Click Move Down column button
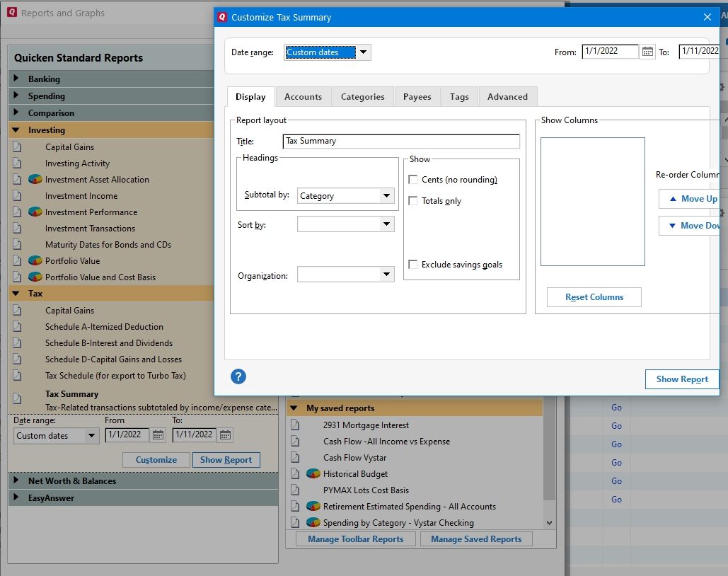This screenshot has height=576, width=728. [x=689, y=226]
